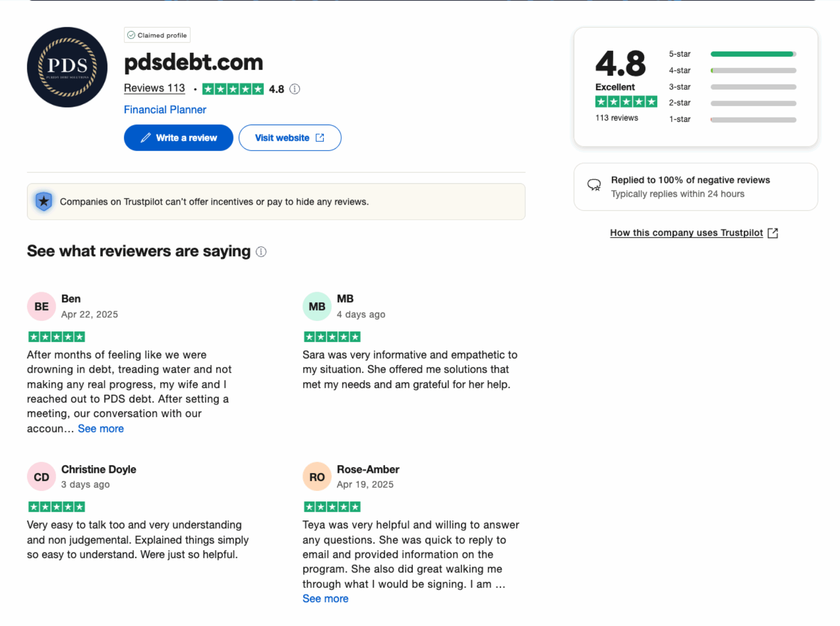Click Christine Doyle's reviewer avatar
Screen dimensions: 840x626
coord(41,476)
